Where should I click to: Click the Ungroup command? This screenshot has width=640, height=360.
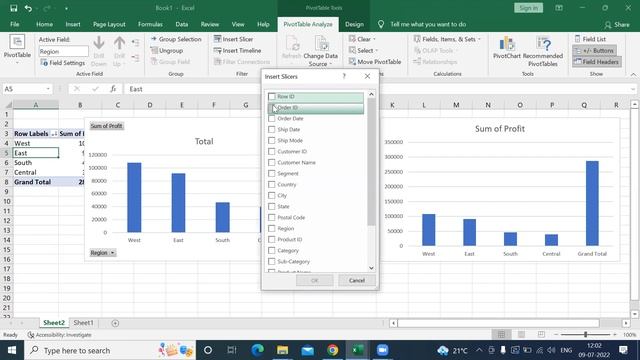pos(167,51)
